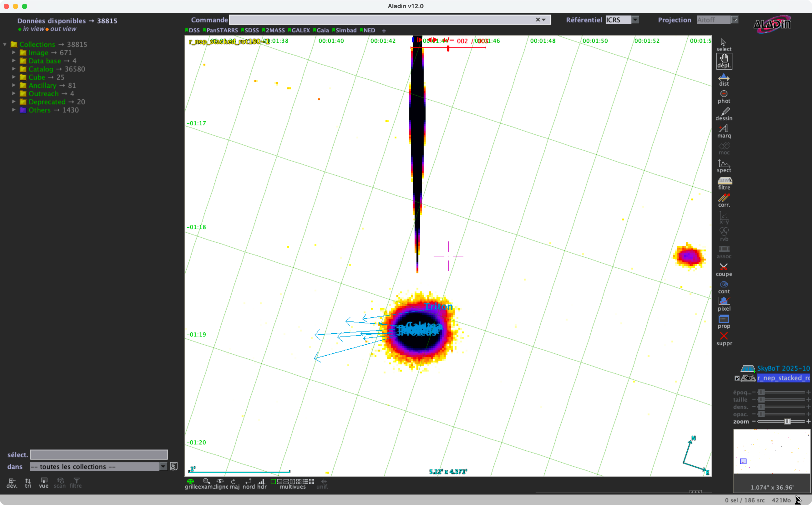The width and height of the screenshot is (812, 505).
Task: Click the vue view icon
Action: (x=44, y=483)
